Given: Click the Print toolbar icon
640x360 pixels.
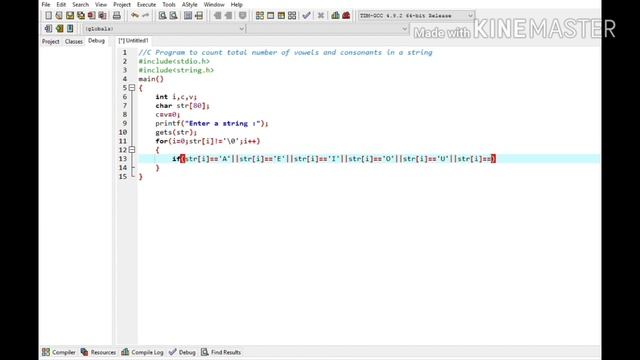Looking at the screenshot, I should 117,16.
